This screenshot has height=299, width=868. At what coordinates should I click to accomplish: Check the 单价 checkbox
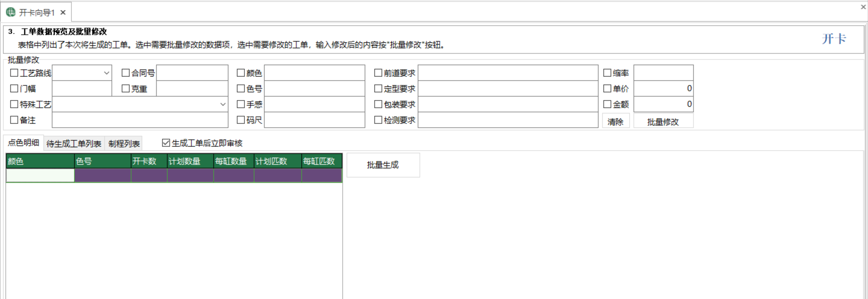[x=607, y=89]
